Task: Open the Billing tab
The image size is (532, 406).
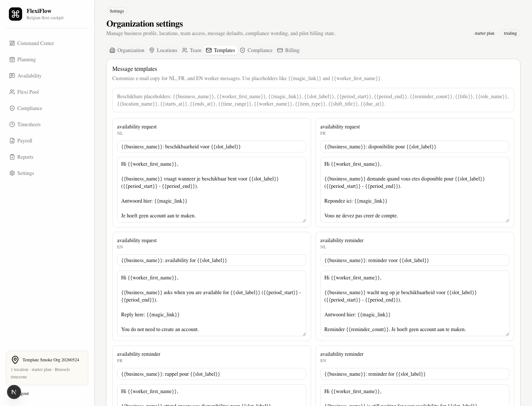Action: (x=288, y=50)
